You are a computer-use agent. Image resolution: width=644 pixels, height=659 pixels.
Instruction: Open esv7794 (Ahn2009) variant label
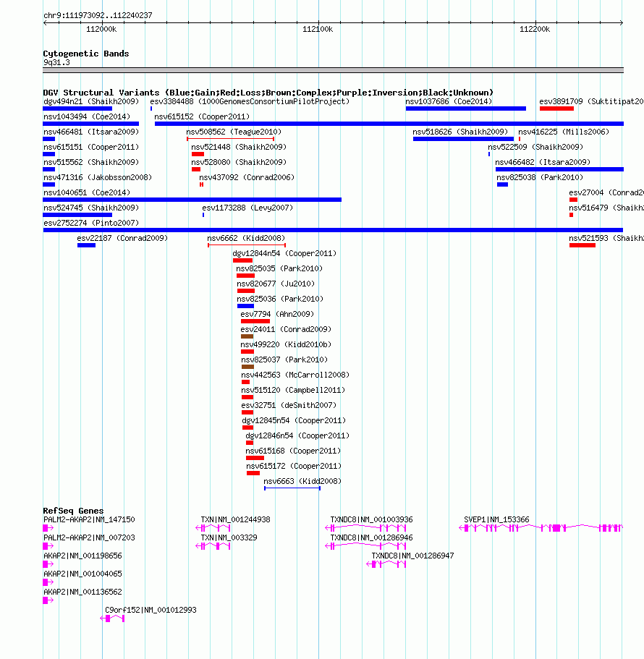(277, 314)
